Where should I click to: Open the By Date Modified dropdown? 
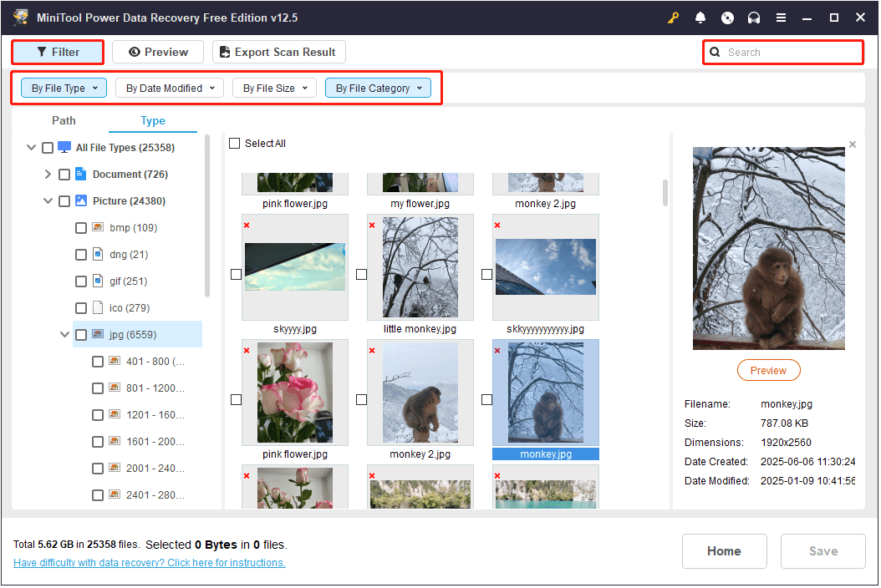coord(169,88)
